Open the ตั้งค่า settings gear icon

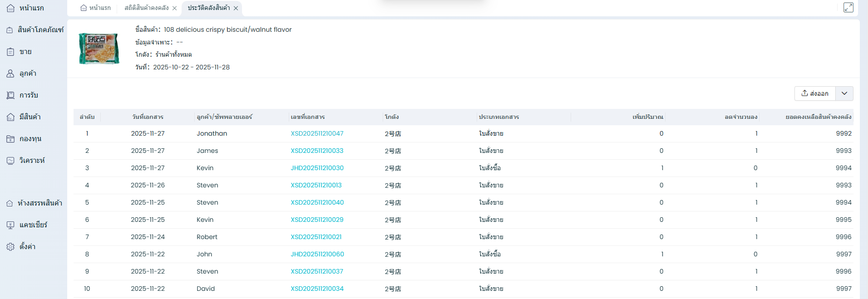pos(10,247)
